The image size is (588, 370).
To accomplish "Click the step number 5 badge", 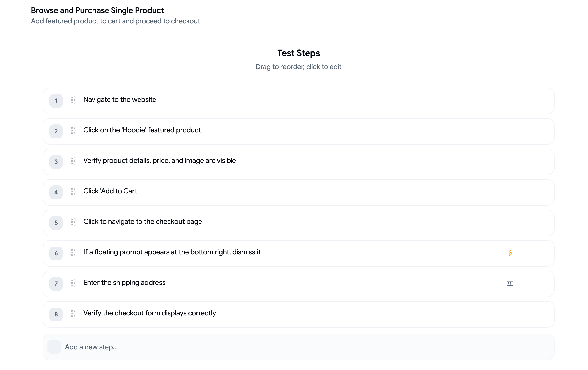I will tap(56, 223).
